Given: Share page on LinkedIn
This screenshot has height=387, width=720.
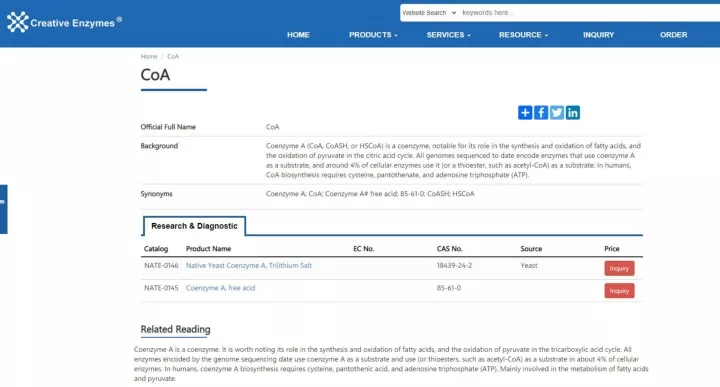Looking at the screenshot, I should point(573,112).
